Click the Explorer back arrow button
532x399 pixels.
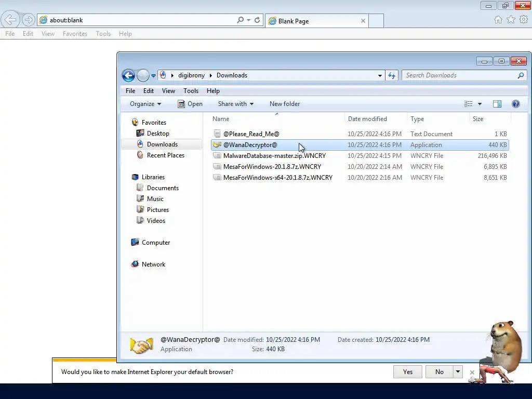click(129, 75)
